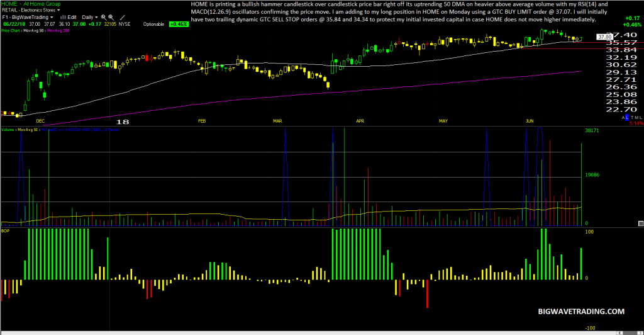Click the 36.10 low price value

65,25
